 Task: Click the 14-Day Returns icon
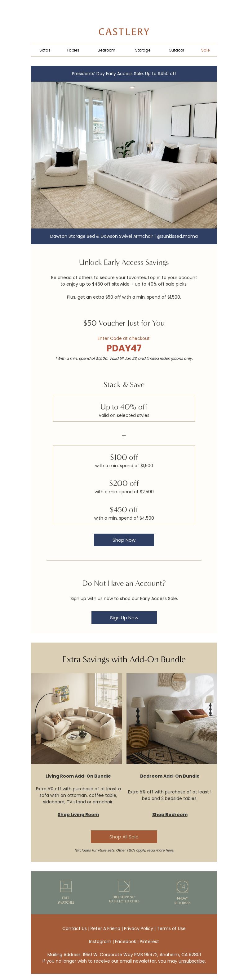point(182,887)
